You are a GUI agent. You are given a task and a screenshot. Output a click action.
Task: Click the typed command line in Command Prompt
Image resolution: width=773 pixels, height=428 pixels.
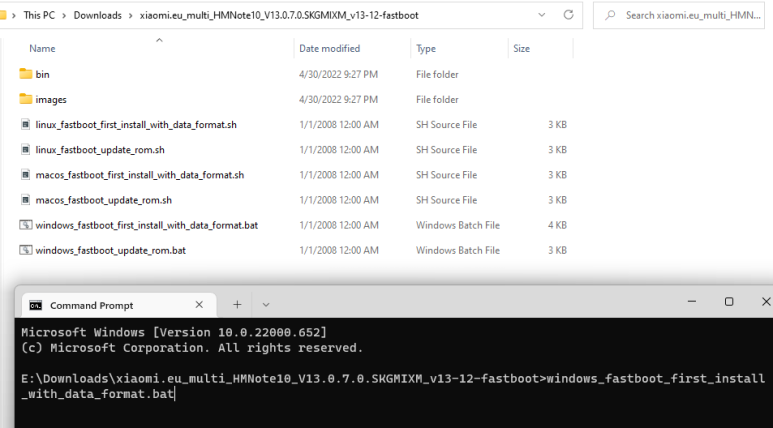point(393,386)
